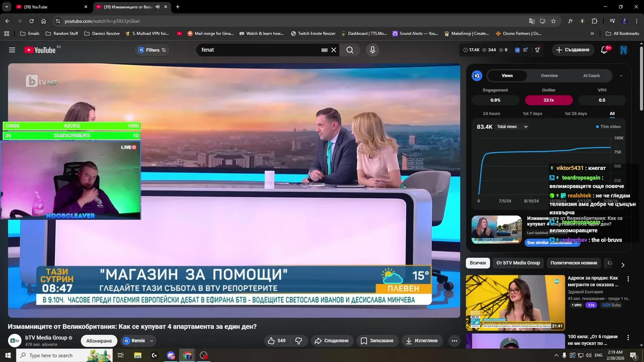Like the video with 549 likes

(276, 340)
